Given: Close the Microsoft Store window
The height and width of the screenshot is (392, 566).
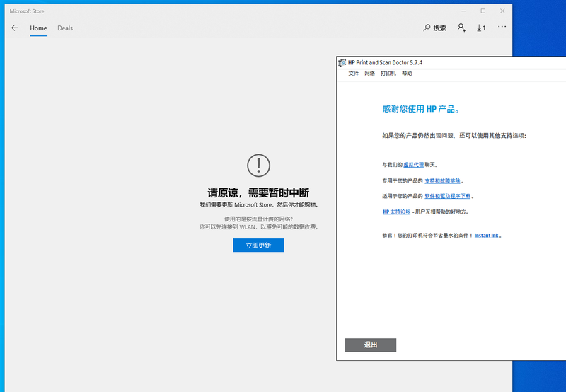Looking at the screenshot, I should click(502, 11).
